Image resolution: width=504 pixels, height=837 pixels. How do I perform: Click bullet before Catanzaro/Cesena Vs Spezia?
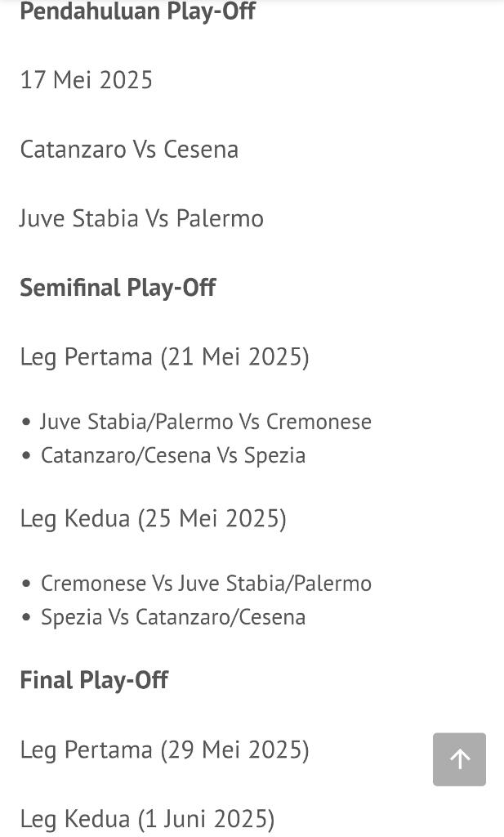coord(26,456)
